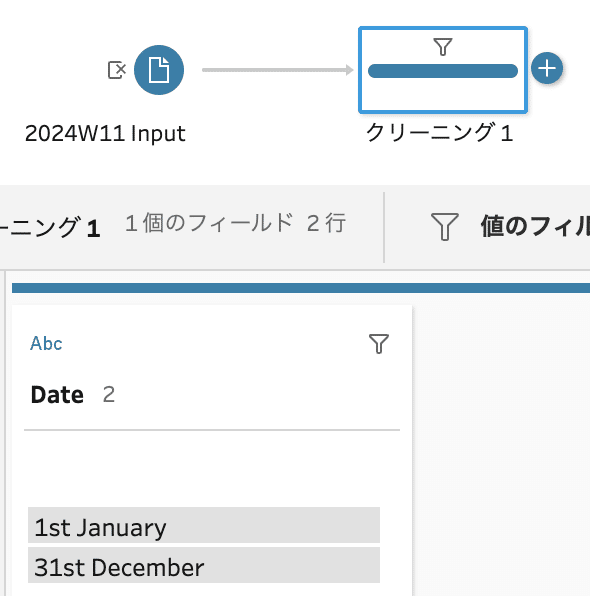
Task: Click the distinct count 2 next to Date
Action: [109, 395]
